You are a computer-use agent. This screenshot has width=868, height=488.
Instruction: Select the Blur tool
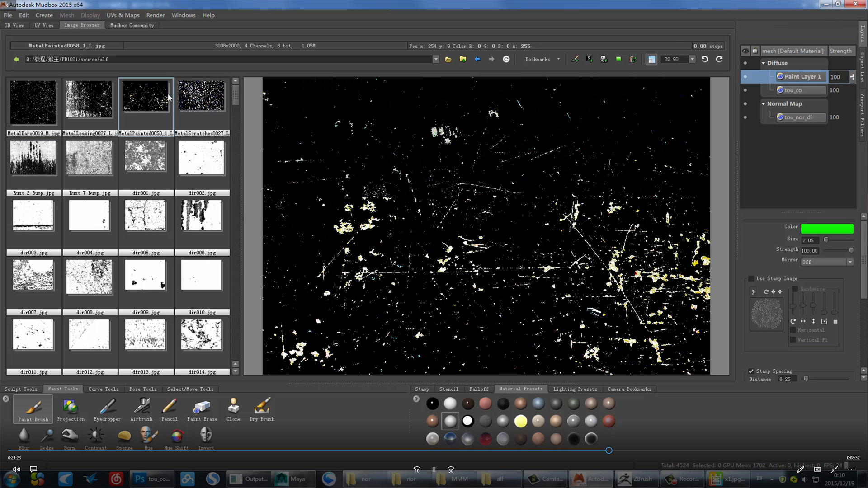coord(24,438)
